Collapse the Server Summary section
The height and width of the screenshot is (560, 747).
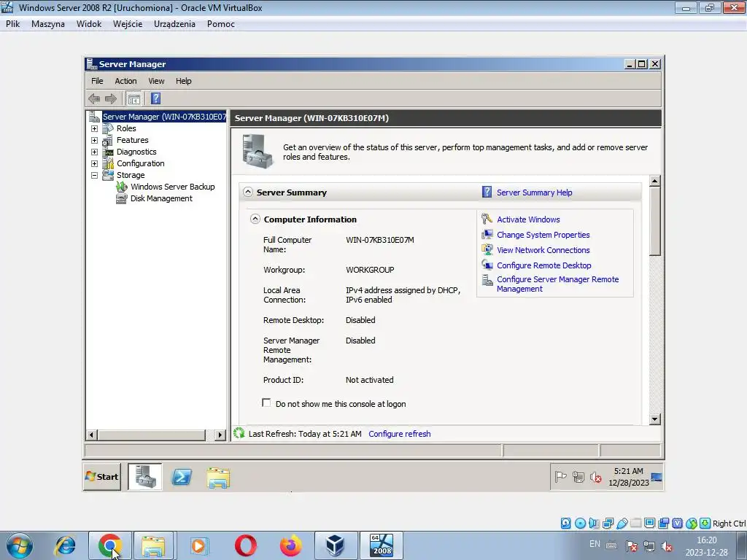click(248, 192)
